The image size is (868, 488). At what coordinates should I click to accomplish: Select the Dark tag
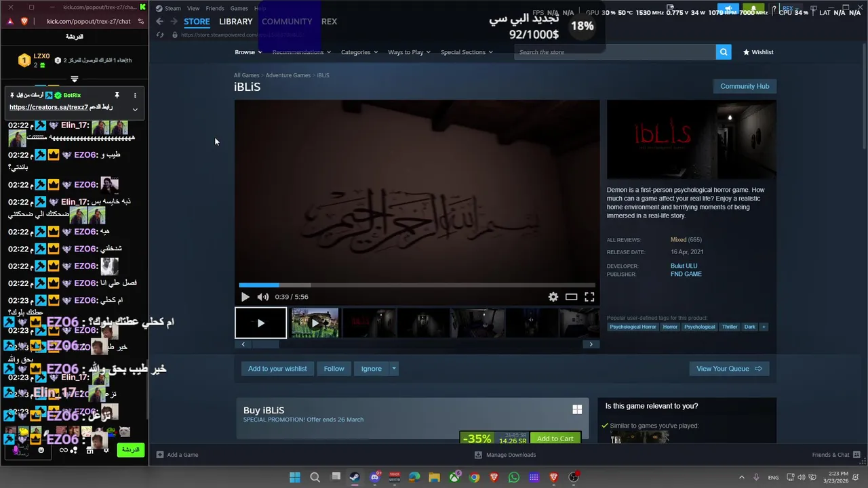click(x=749, y=327)
